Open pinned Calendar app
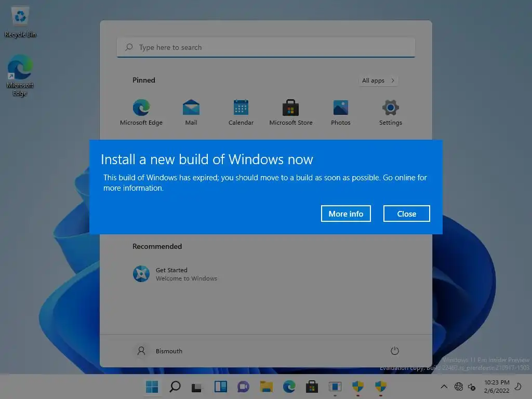Screen dimensions: 532x399 tap(241, 112)
